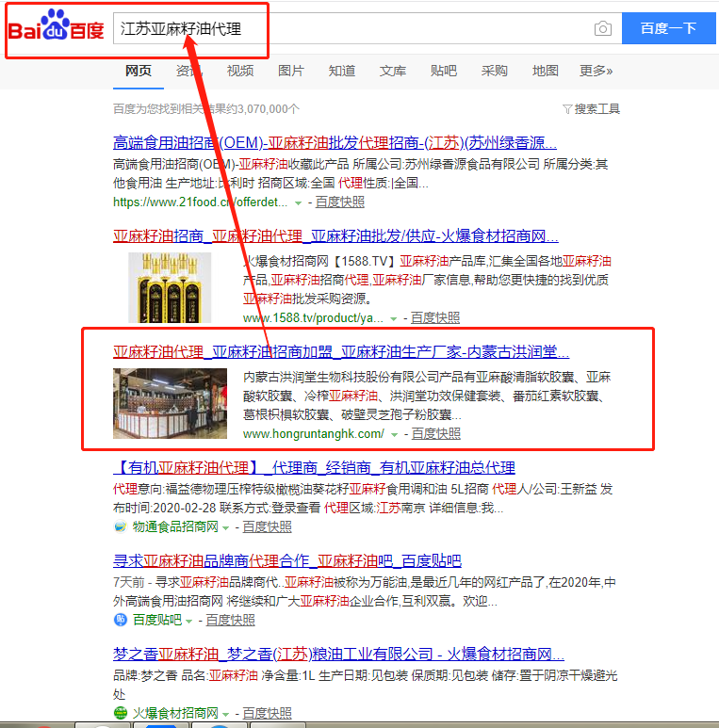
Task: Switch to the 视频 tab
Action: (x=240, y=71)
